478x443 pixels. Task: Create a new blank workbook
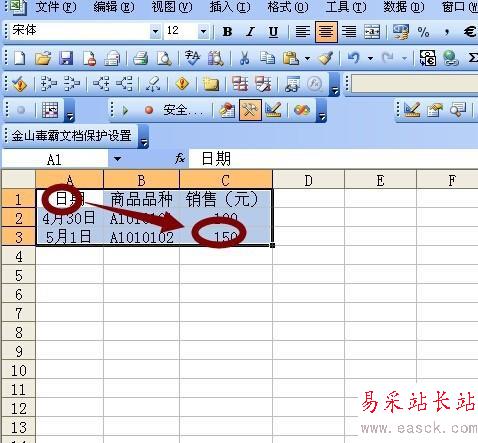coord(20,58)
